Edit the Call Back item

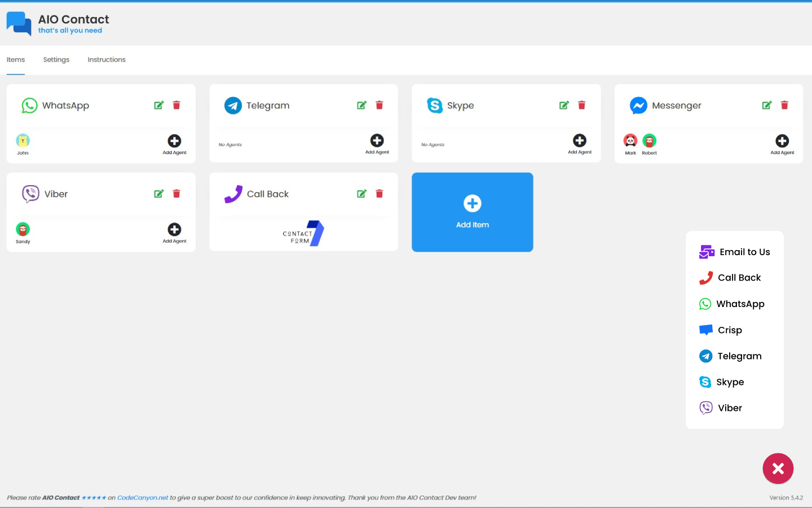click(362, 194)
